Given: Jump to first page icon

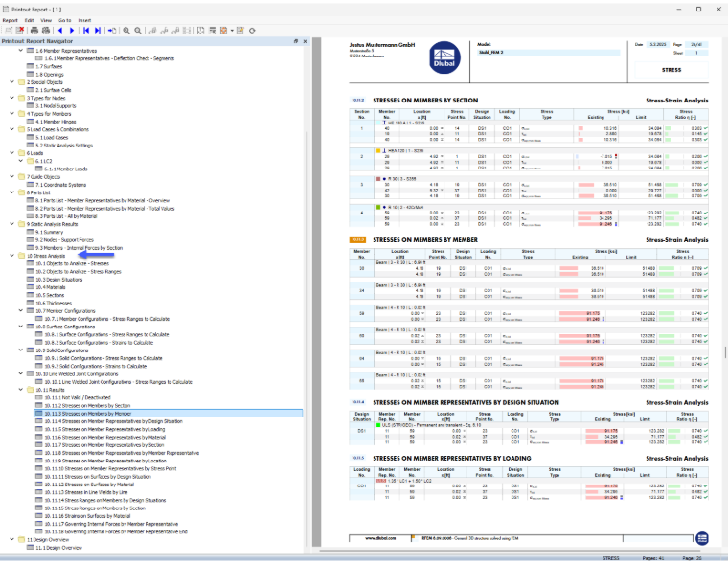Looking at the screenshot, I should pyautogui.click(x=86, y=31).
